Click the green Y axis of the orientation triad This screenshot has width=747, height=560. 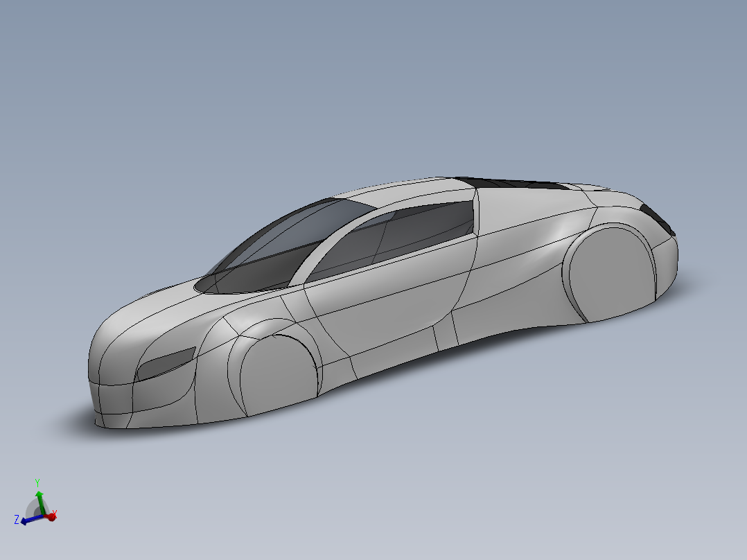tap(40, 502)
